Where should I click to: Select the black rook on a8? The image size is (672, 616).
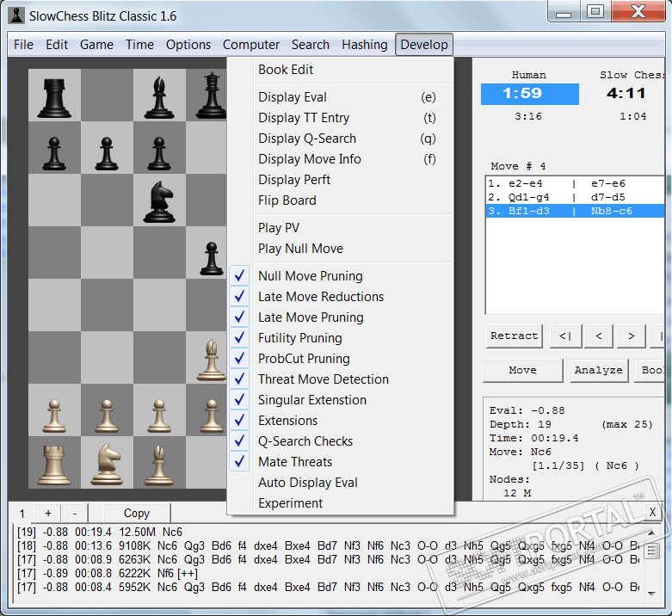[x=54, y=98]
